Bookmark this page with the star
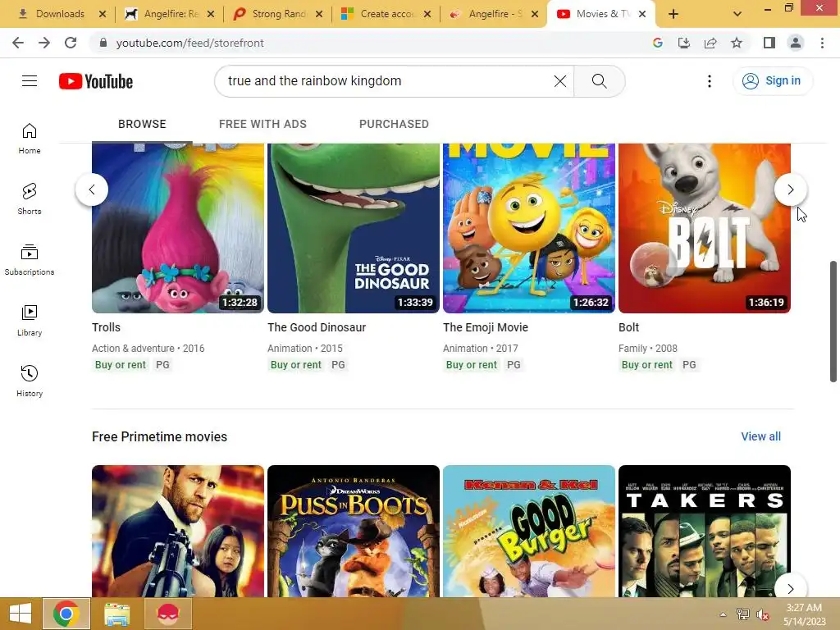Screen dimensions: 840x630 [x=737, y=43]
